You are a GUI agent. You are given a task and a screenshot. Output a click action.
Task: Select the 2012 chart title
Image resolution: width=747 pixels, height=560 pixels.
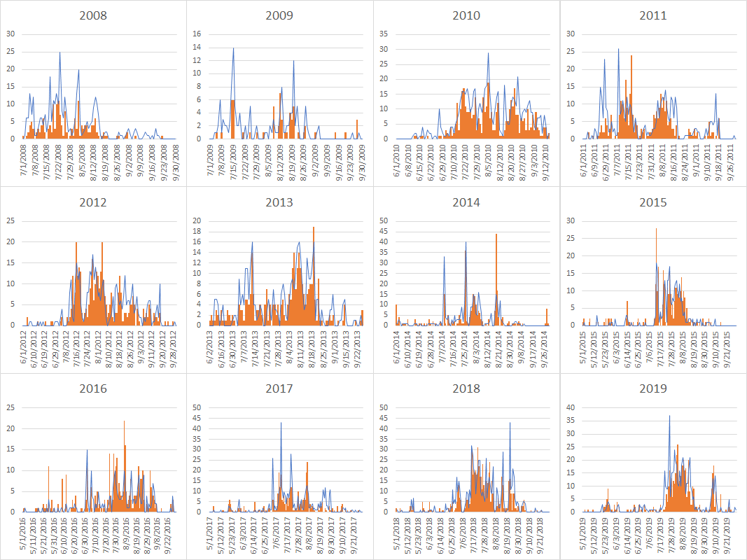coord(93,202)
